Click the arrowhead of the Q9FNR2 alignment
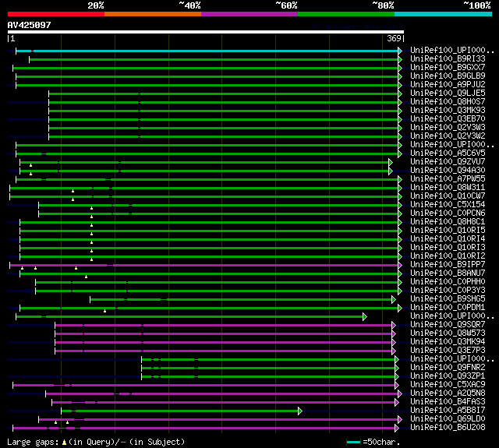The height and width of the screenshot is (448, 499). pyautogui.click(x=395, y=368)
